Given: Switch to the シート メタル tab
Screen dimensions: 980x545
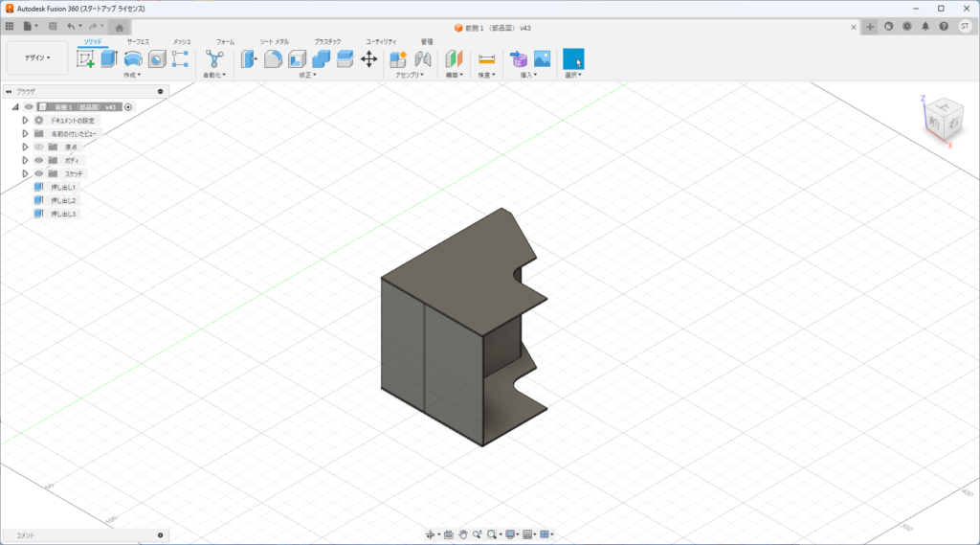Looking at the screenshot, I should pos(275,42).
